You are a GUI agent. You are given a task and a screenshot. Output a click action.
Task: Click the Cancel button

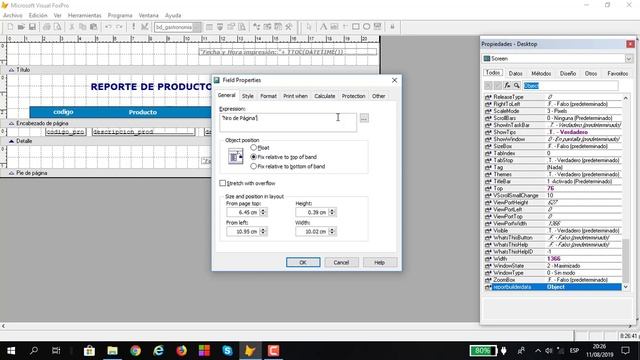point(341,262)
